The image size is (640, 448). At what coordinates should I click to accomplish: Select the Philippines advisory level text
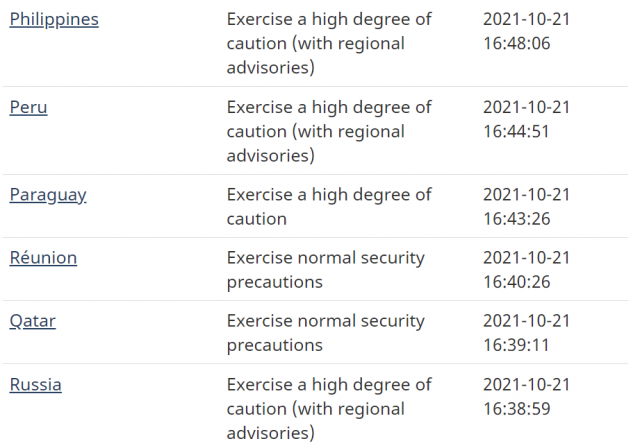(329, 43)
